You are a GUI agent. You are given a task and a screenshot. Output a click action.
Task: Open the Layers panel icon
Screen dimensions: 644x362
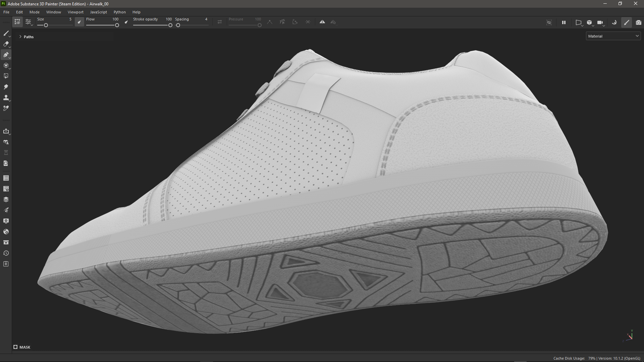click(x=6, y=199)
